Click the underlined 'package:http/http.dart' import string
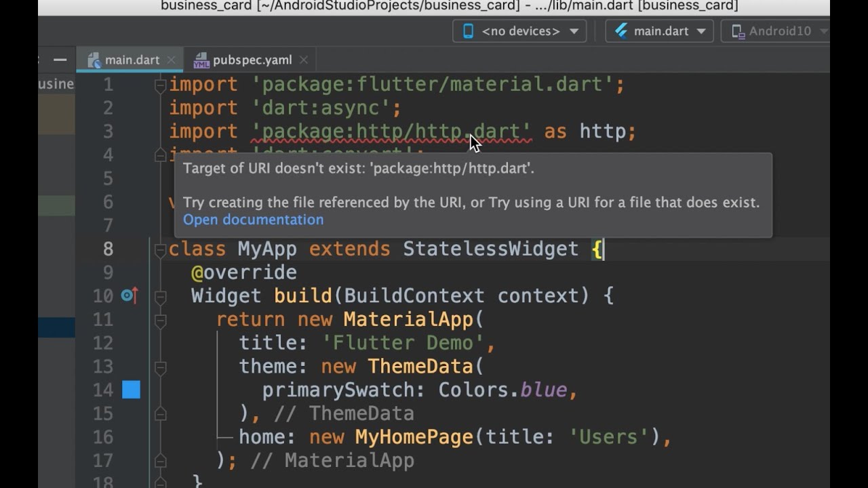868x488 pixels. click(391, 131)
